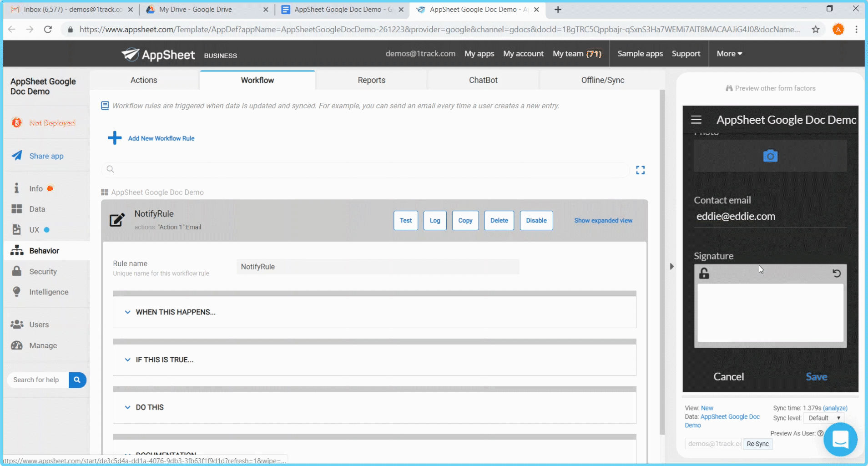Screen dimensions: 868x466
Task: Open the Sync level Default dropdown
Action: (x=823, y=418)
